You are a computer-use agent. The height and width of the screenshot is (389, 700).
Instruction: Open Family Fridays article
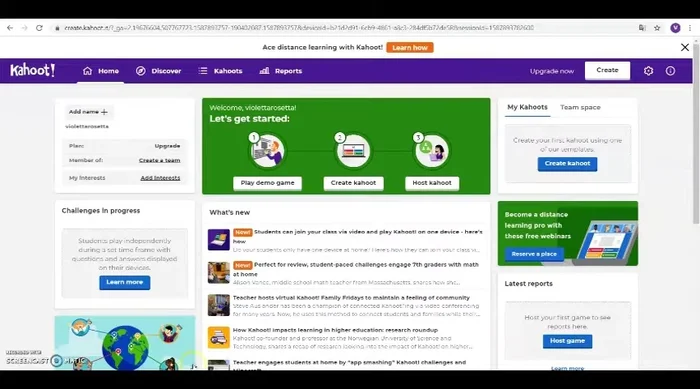351,298
